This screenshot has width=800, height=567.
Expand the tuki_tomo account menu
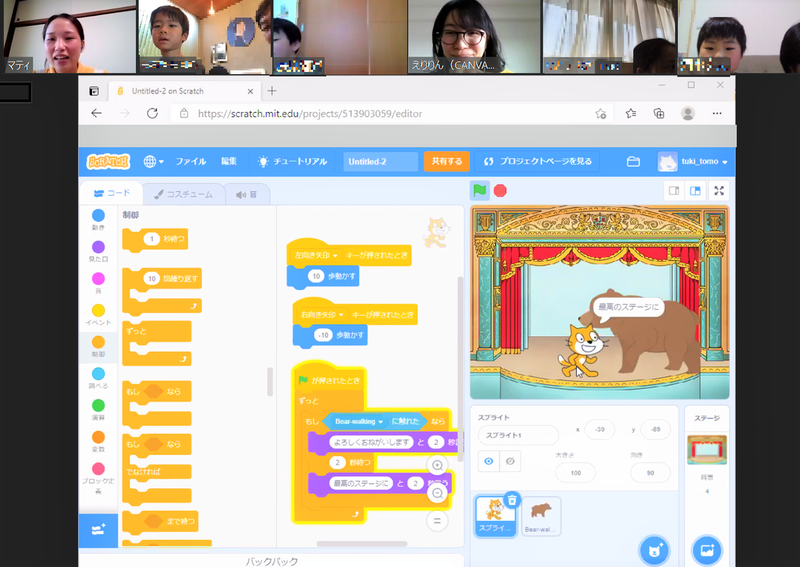pos(694,161)
